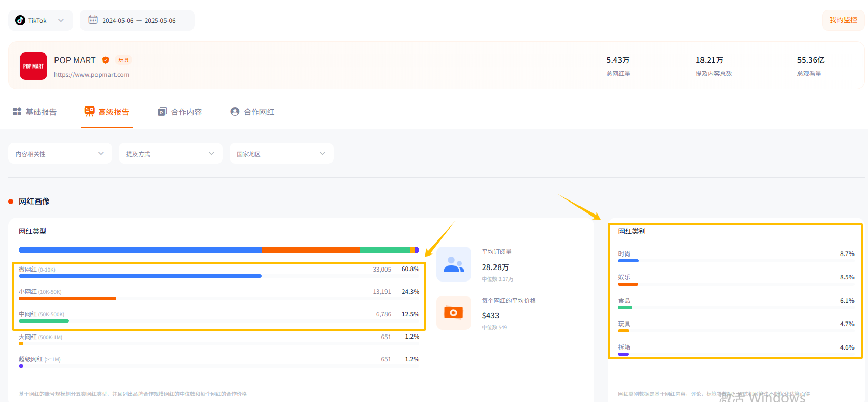This screenshot has height=402, width=868.
Task: Switch to the 高级报告 tab
Action: (x=107, y=112)
